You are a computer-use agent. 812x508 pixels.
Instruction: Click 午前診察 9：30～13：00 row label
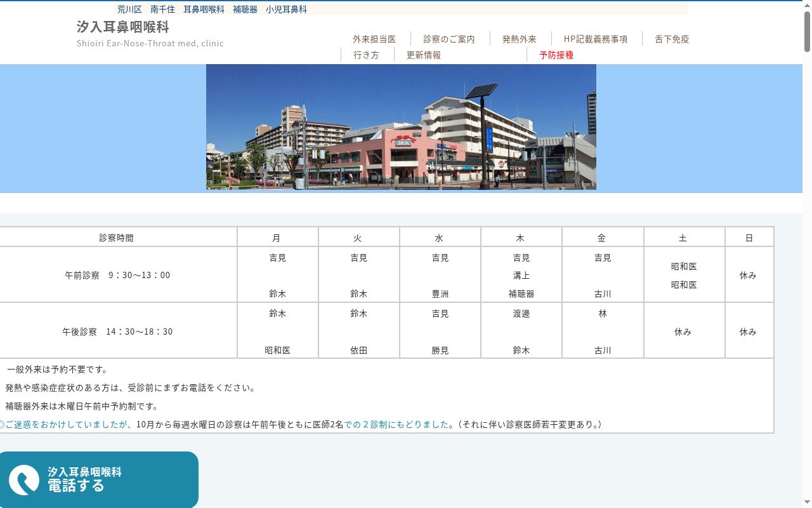[x=117, y=275]
